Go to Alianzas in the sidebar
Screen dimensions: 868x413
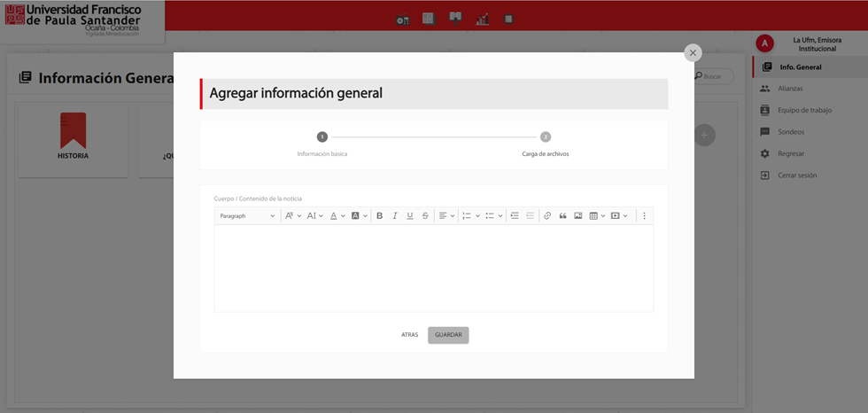tap(790, 89)
